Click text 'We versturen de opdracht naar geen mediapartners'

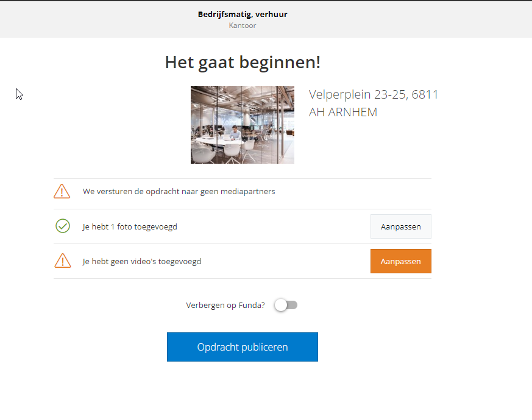click(179, 192)
